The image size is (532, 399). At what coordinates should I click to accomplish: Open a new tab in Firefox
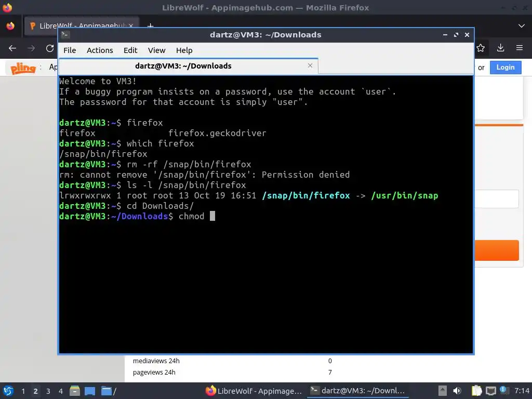150,25
